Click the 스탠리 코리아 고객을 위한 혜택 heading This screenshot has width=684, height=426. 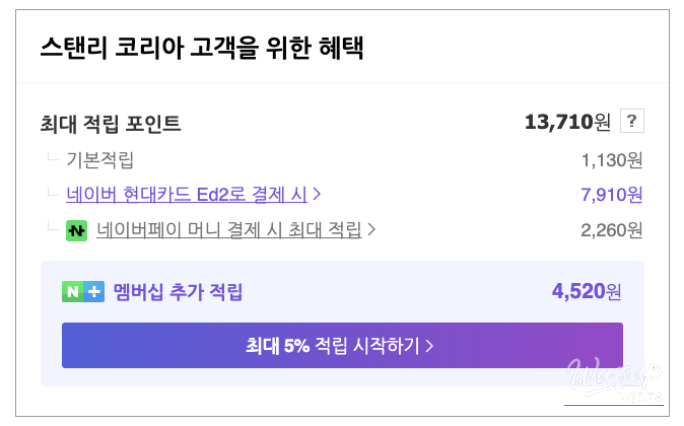[x=201, y=49]
